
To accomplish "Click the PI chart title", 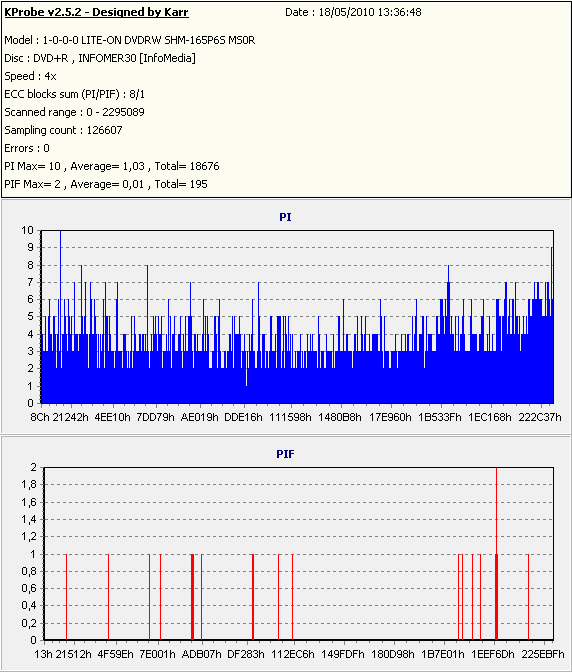I will [x=285, y=217].
